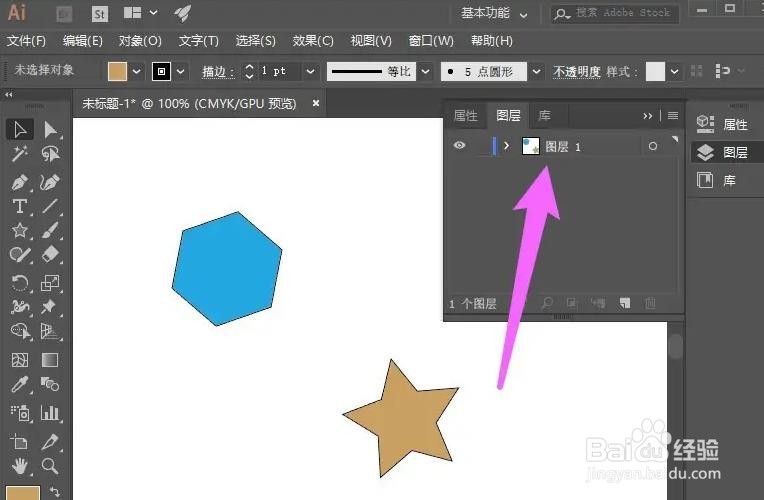Click 图层 1 thumbnail
Image resolution: width=764 pixels, height=500 pixels.
coord(531,146)
